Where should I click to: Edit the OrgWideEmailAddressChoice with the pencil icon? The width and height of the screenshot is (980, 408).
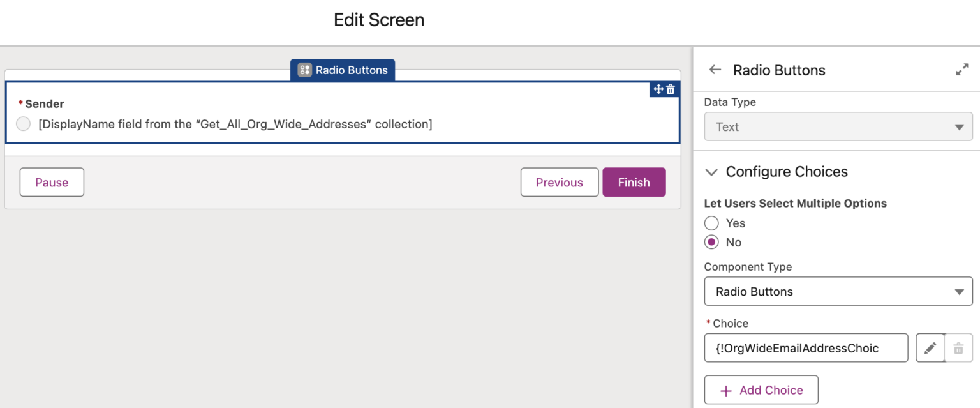(930, 348)
